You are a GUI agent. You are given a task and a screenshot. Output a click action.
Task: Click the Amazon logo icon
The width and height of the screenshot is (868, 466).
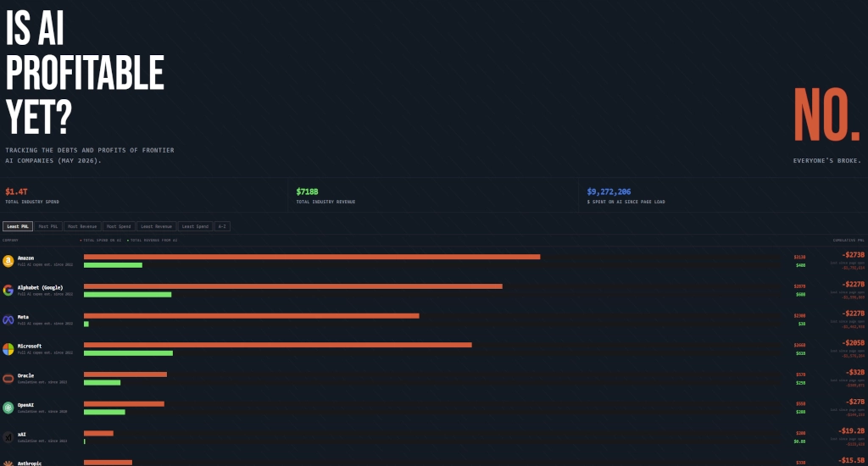click(8, 261)
